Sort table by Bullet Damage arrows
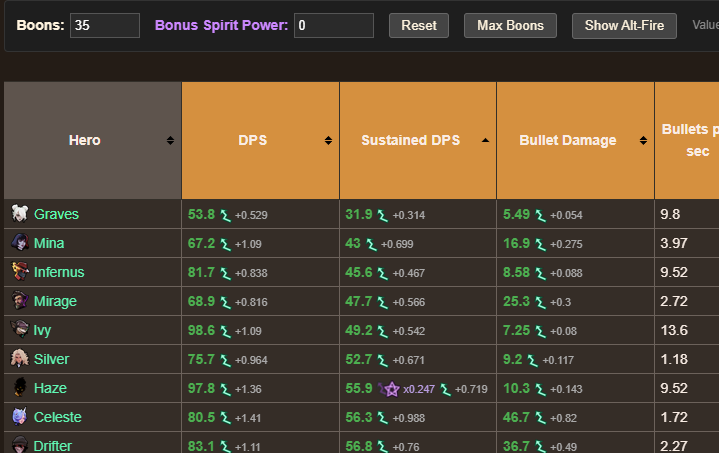Image resolution: width=719 pixels, height=453 pixels. (x=643, y=140)
